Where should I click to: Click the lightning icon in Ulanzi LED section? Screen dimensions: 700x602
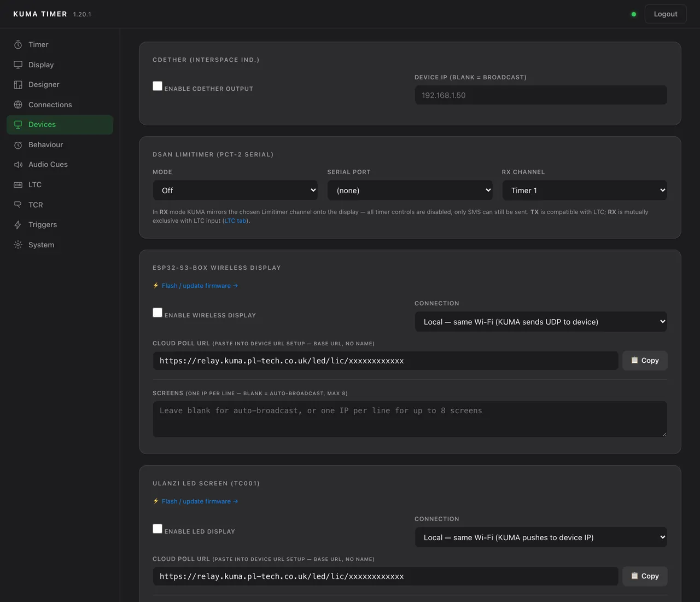(156, 501)
